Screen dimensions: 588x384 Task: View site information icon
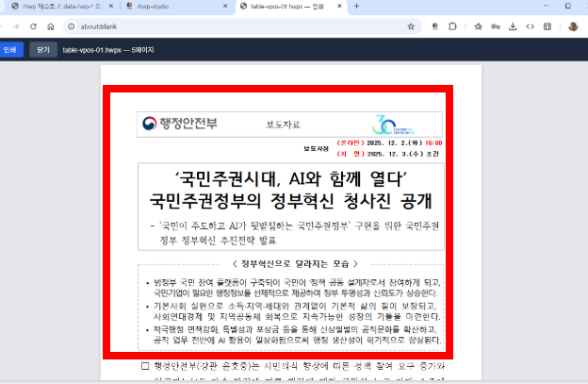(x=72, y=26)
